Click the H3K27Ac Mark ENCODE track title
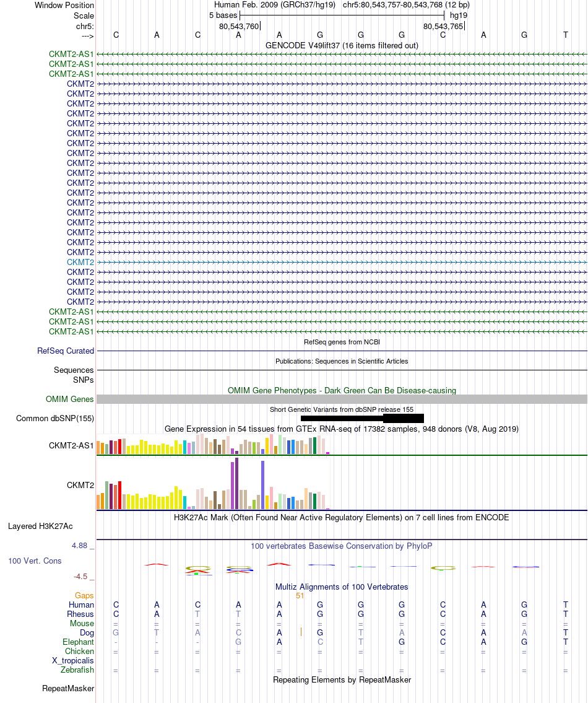The width and height of the screenshot is (588, 703). tap(342, 517)
